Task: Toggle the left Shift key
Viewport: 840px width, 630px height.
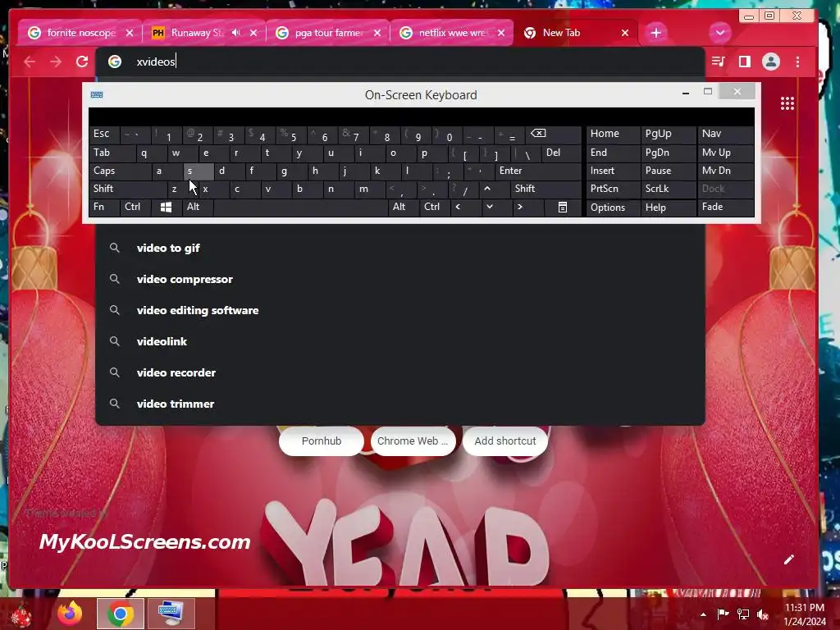Action: click(129, 189)
